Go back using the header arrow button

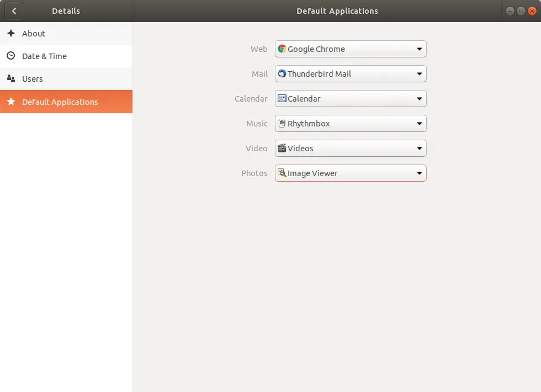pyautogui.click(x=14, y=11)
